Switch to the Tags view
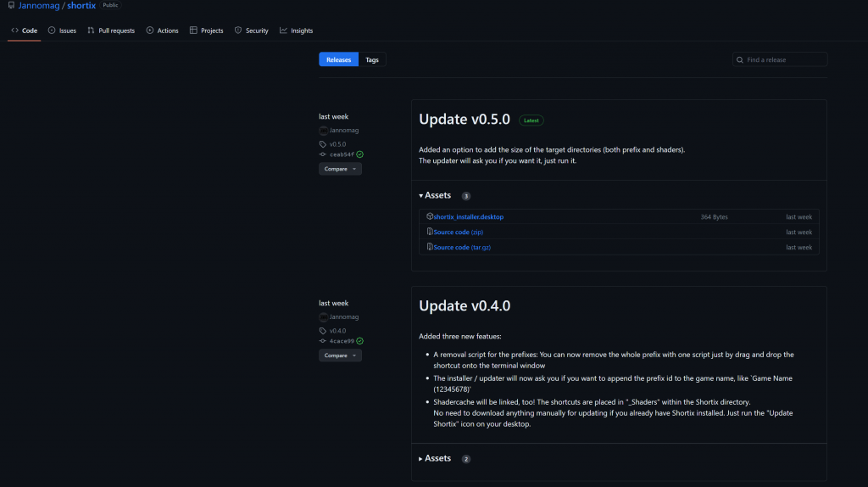Viewport: 868px width, 487px height. [x=372, y=59]
